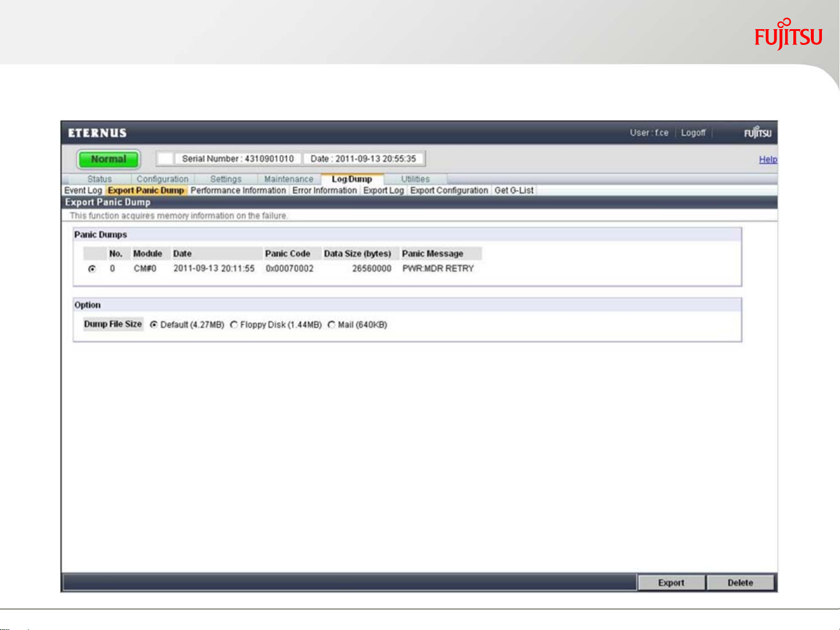Click the Panic Code column header
The height and width of the screenshot is (630, 840).
click(x=287, y=254)
